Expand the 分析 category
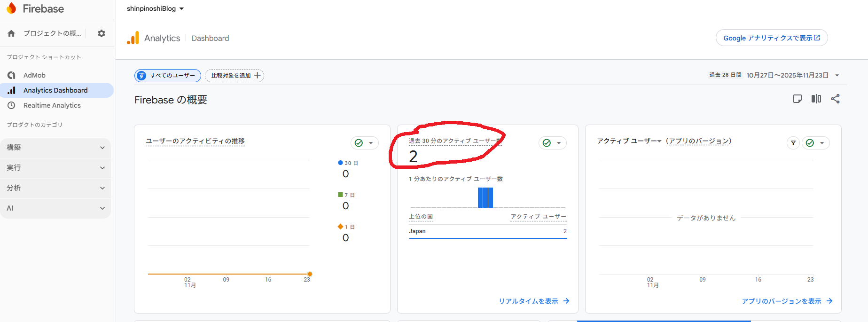The width and height of the screenshot is (868, 322). (x=56, y=188)
